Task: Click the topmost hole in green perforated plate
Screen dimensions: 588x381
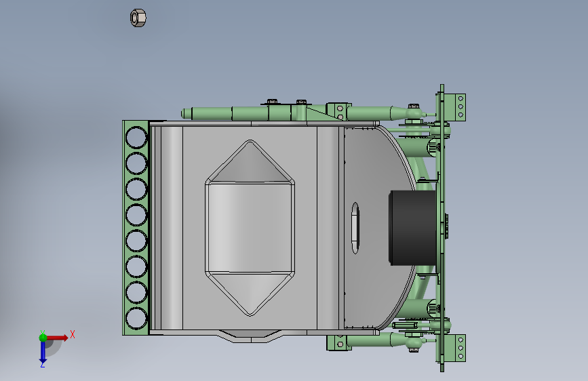Action: coord(136,137)
